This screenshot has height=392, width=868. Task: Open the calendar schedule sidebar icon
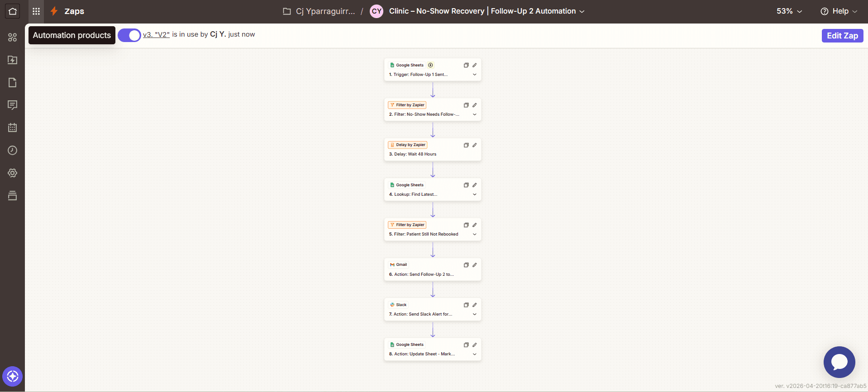pos(13,128)
